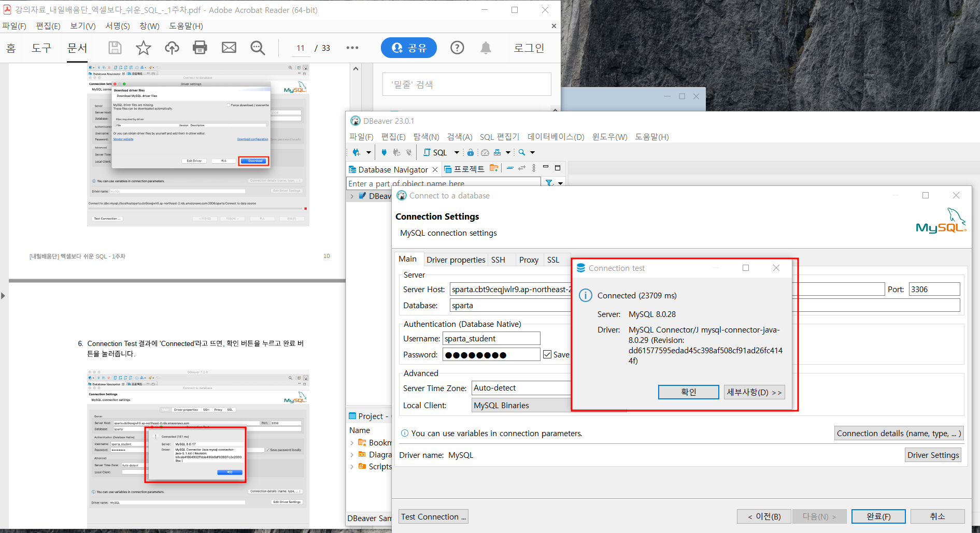Open the navigator view menu dots
This screenshot has width=980, height=533.
(534, 168)
